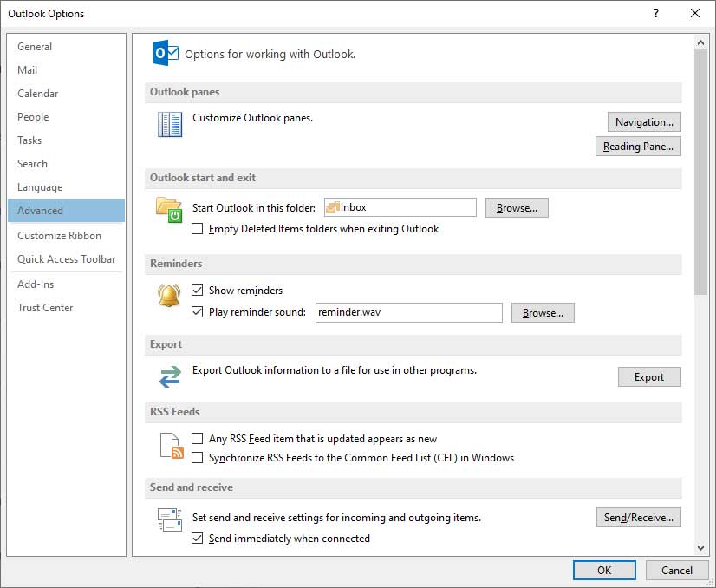
Task: Click the send and receive envelopes icon
Action: tap(170, 519)
